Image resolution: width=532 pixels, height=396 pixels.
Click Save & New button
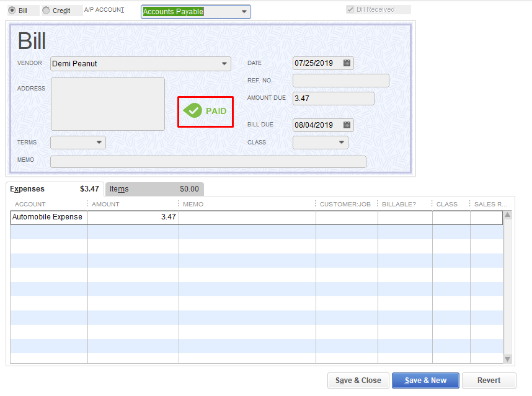tap(425, 381)
